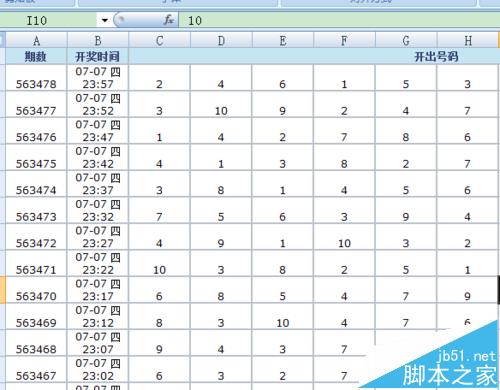Select column F header
500x390 pixels.
pos(344,40)
